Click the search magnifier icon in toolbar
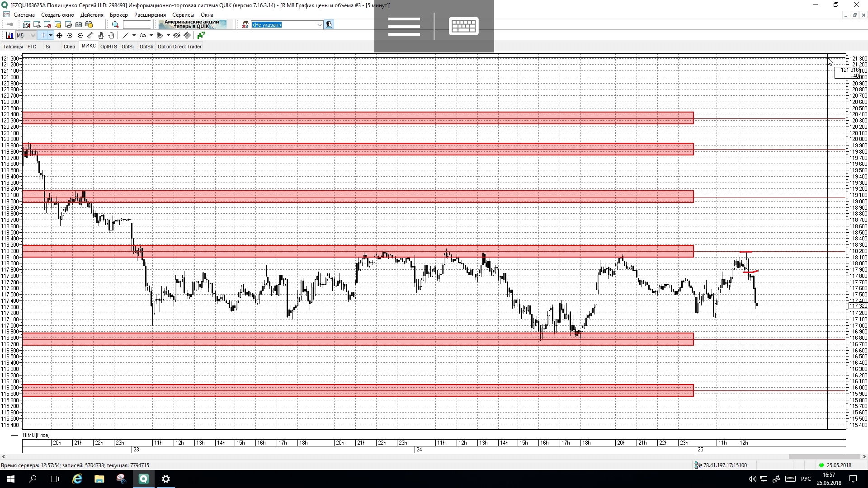The height and width of the screenshot is (488, 868). point(115,25)
